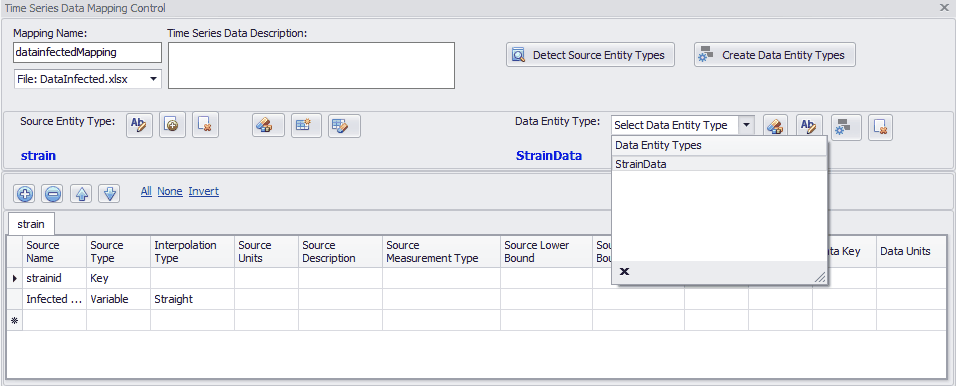This screenshot has width=956, height=386.
Task: Select the Key source type cell
Action: [118, 278]
